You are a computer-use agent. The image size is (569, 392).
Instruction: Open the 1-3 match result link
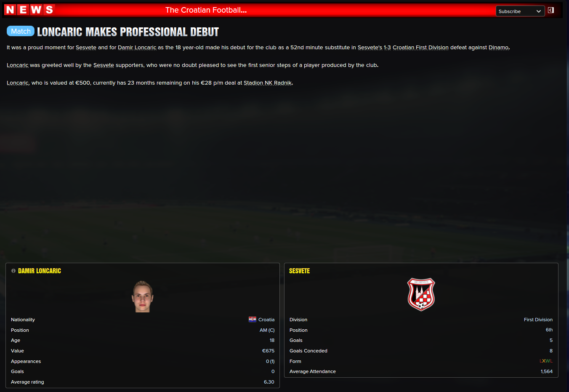tap(387, 48)
